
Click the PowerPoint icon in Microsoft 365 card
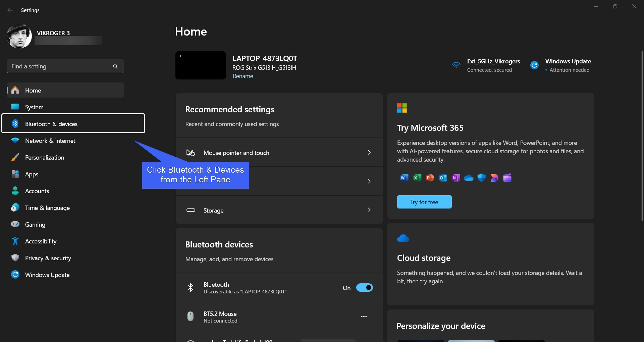pyautogui.click(x=430, y=178)
